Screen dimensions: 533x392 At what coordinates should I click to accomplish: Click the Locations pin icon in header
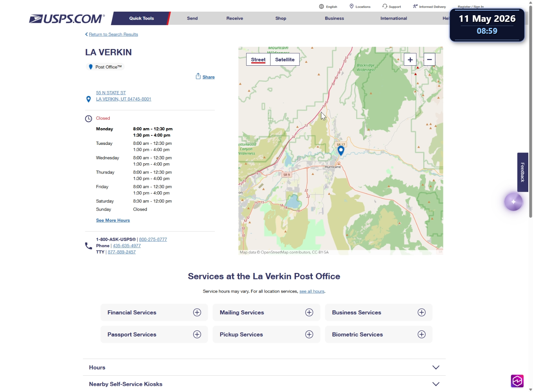(x=351, y=6)
